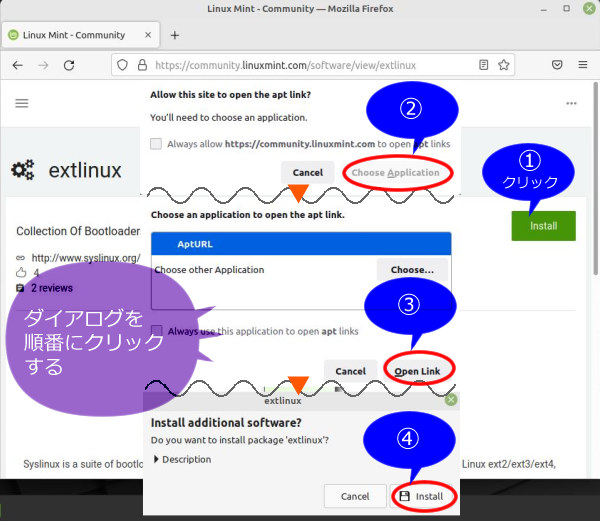The image size is (600, 521).
Task: Cancel the choose application dialog
Action: click(350, 371)
